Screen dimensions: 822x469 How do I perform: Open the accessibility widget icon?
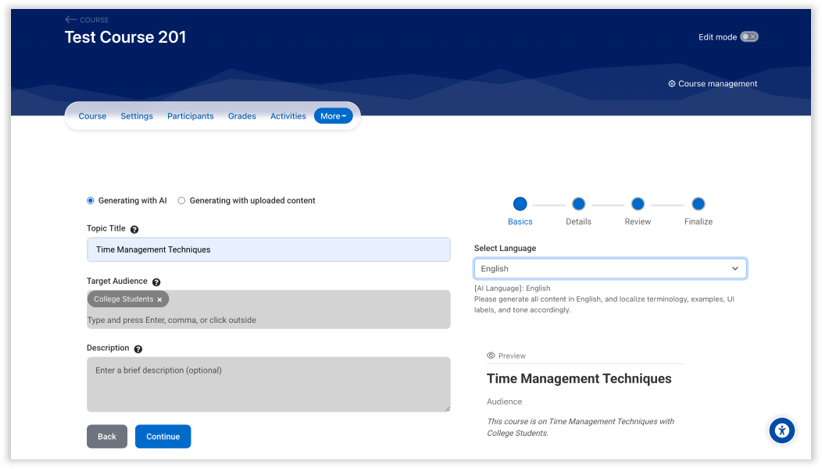pos(782,431)
